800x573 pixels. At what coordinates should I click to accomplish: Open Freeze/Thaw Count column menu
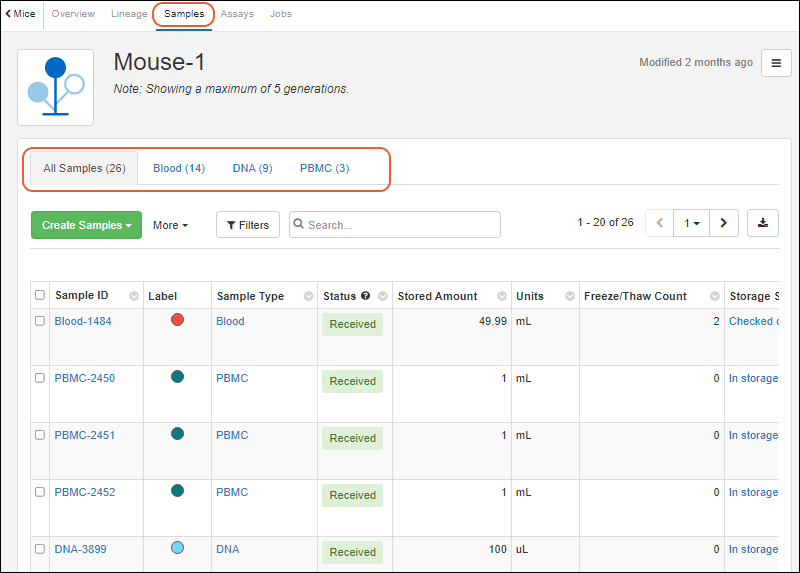(715, 297)
